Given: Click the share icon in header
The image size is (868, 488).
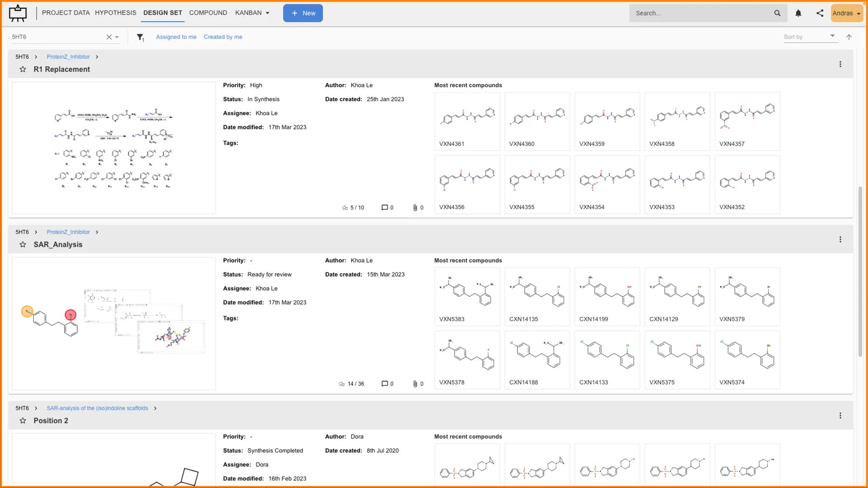Looking at the screenshot, I should (x=820, y=13).
